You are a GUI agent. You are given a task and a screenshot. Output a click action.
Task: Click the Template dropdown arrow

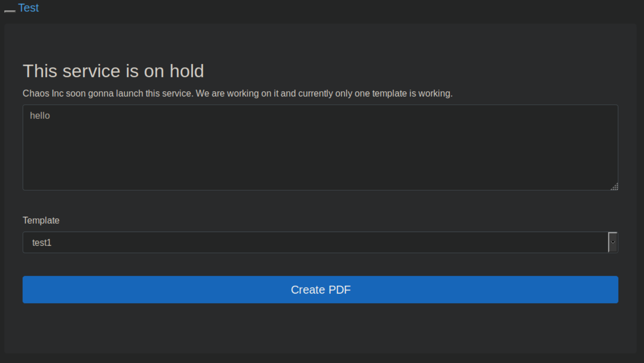[612, 242]
